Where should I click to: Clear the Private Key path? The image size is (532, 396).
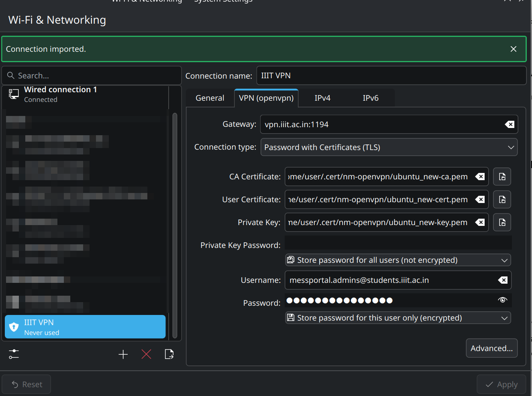click(480, 222)
